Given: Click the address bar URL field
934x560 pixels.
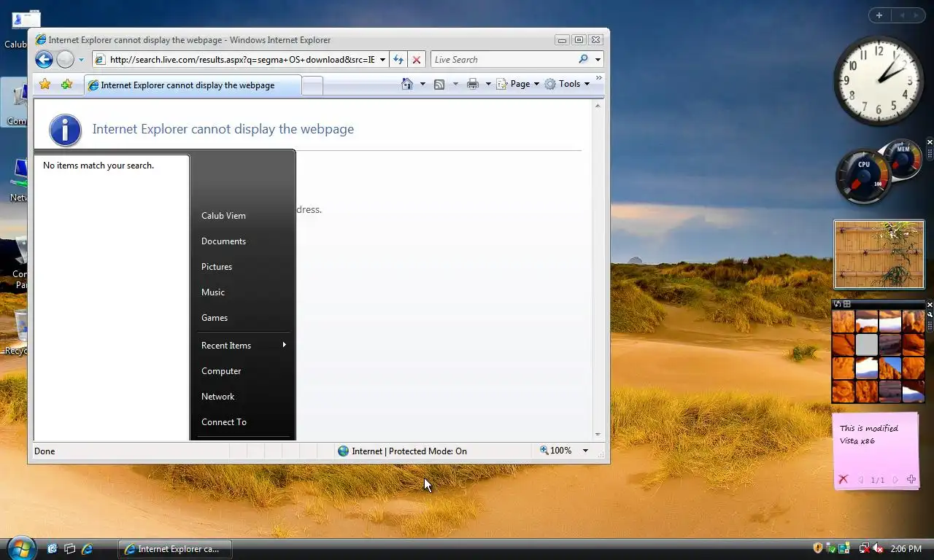Looking at the screenshot, I should pyautogui.click(x=242, y=60).
